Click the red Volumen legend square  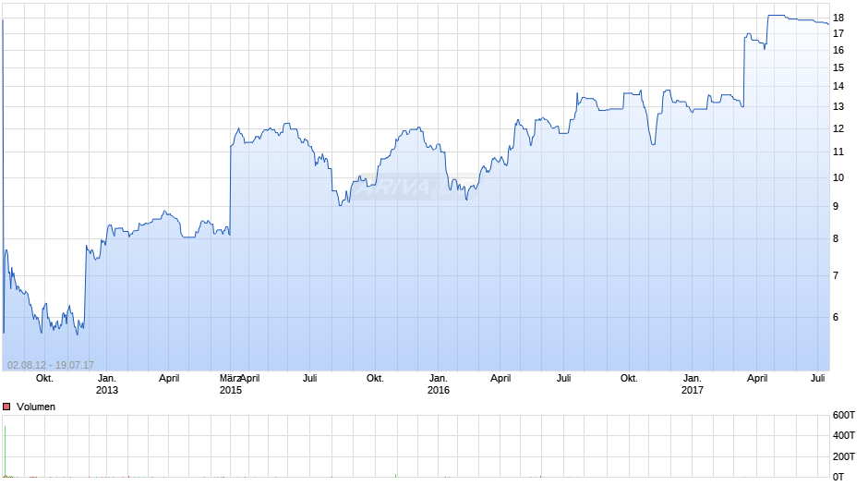6,407
